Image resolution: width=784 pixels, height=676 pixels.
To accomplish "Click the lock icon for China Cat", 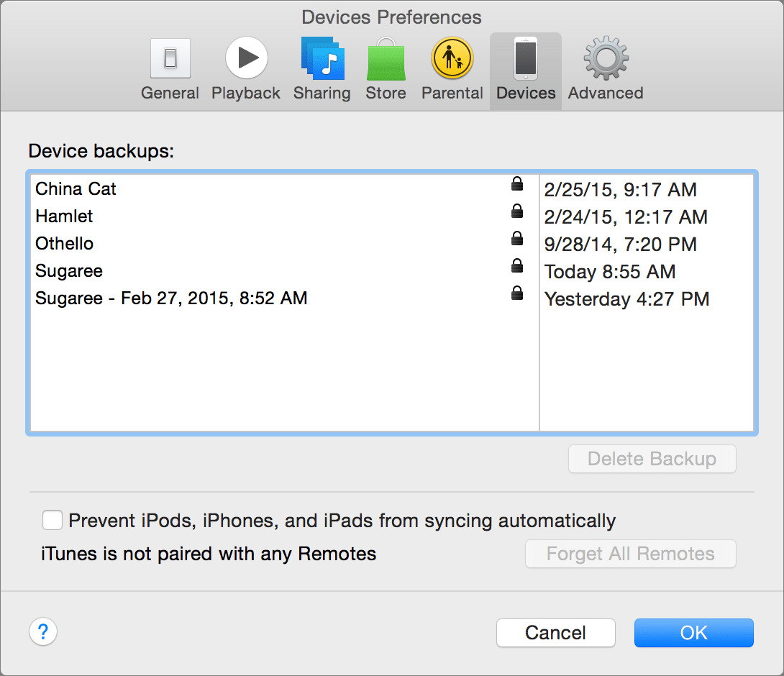I will [x=517, y=184].
